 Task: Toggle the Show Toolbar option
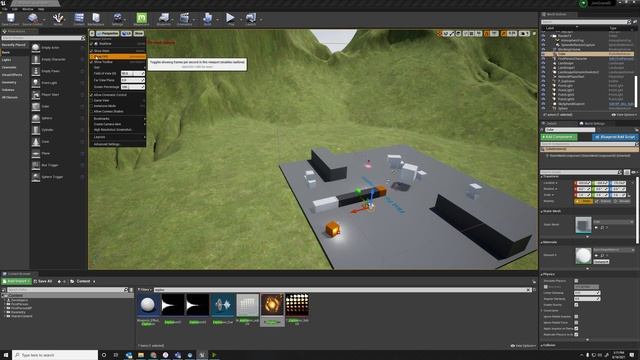(118, 62)
